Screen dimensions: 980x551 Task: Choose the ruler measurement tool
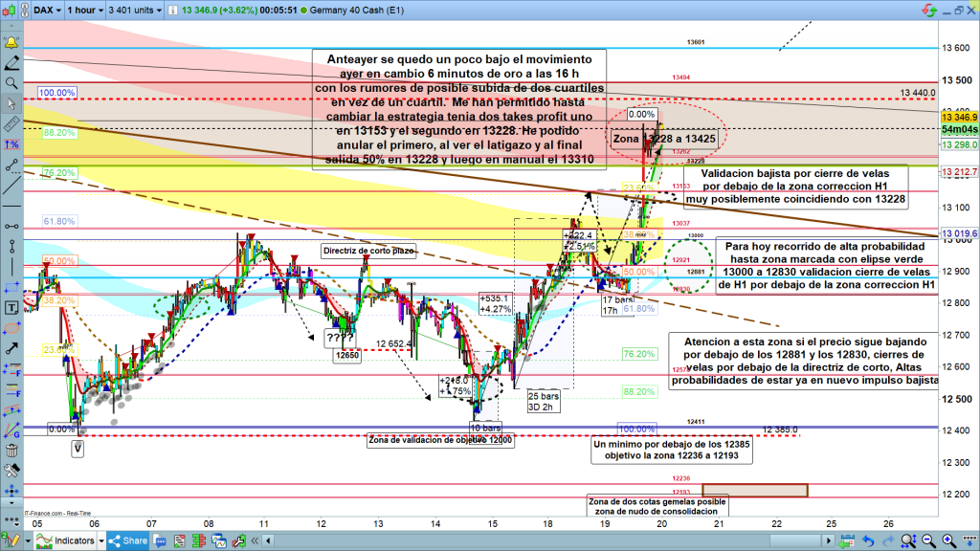coord(11,123)
